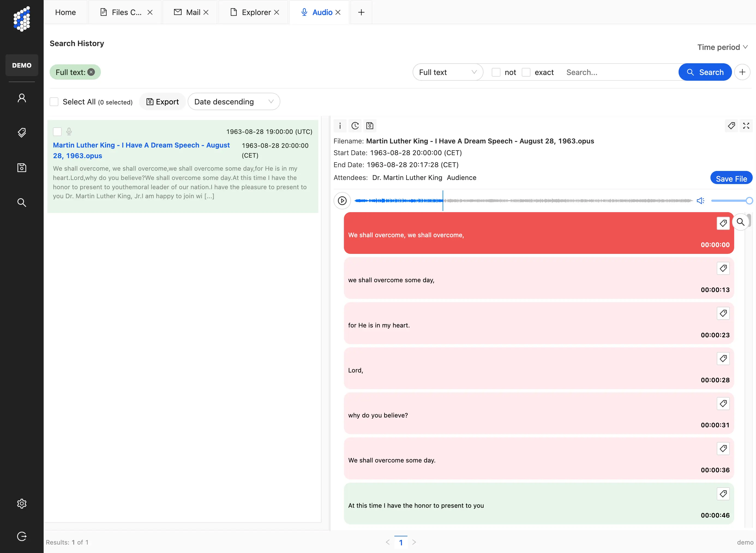The width and height of the screenshot is (756, 553).
Task: Open the Full text search type dropdown
Action: [448, 72]
